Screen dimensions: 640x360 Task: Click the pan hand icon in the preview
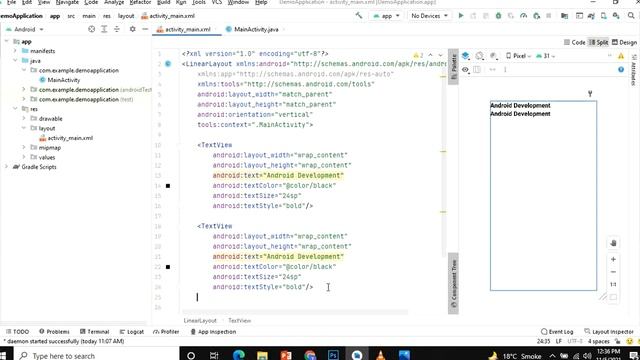(613, 243)
